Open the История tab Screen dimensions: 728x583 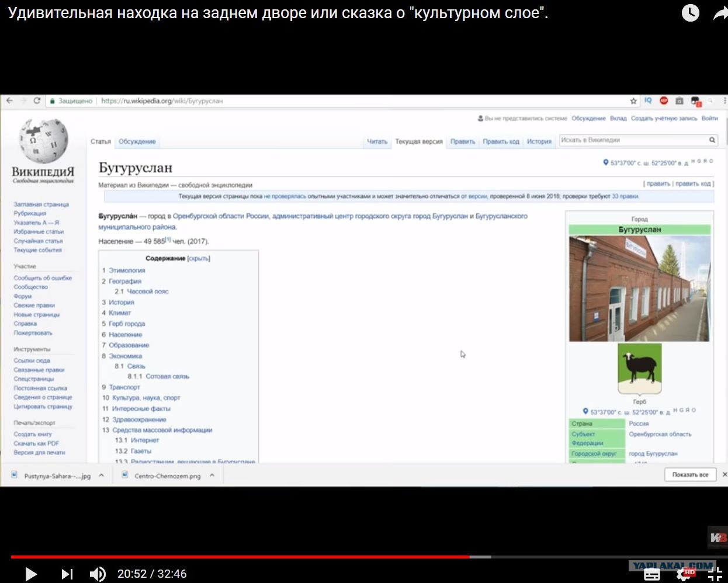click(x=539, y=141)
